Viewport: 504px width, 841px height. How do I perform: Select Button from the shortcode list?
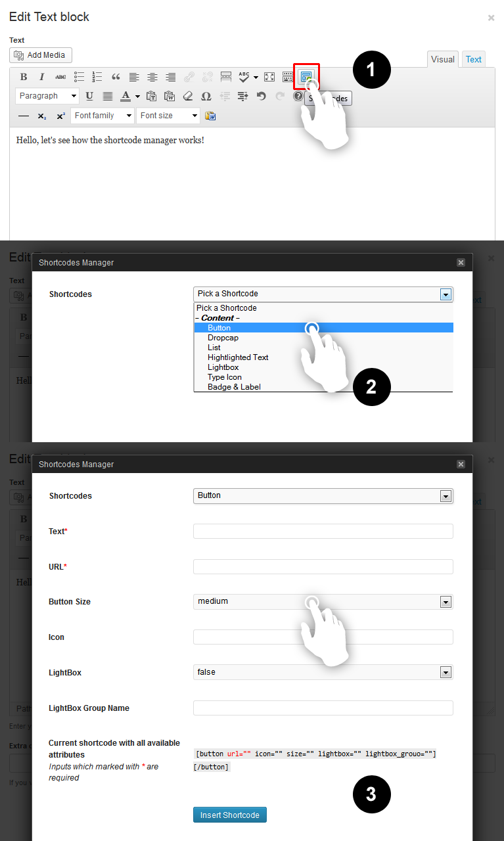pos(323,328)
